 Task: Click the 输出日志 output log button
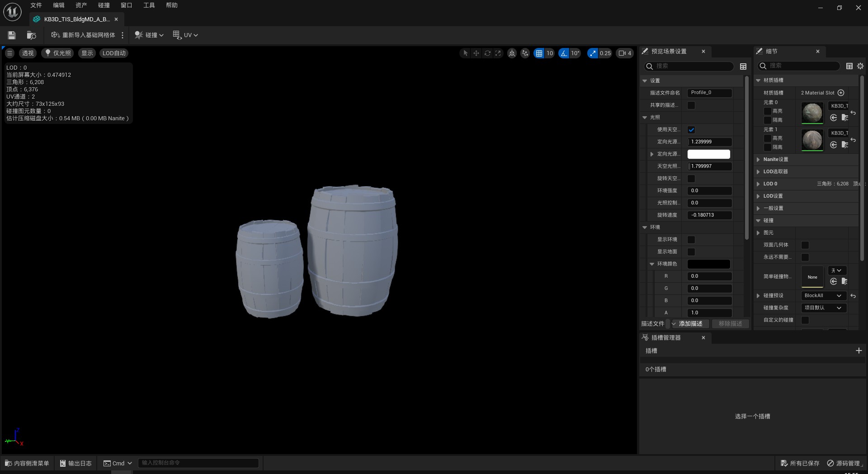point(75,463)
